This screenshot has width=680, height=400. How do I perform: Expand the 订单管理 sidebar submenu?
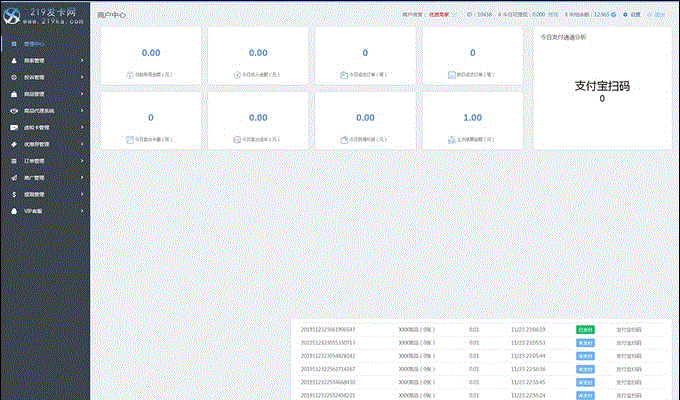pyautogui.click(x=81, y=161)
